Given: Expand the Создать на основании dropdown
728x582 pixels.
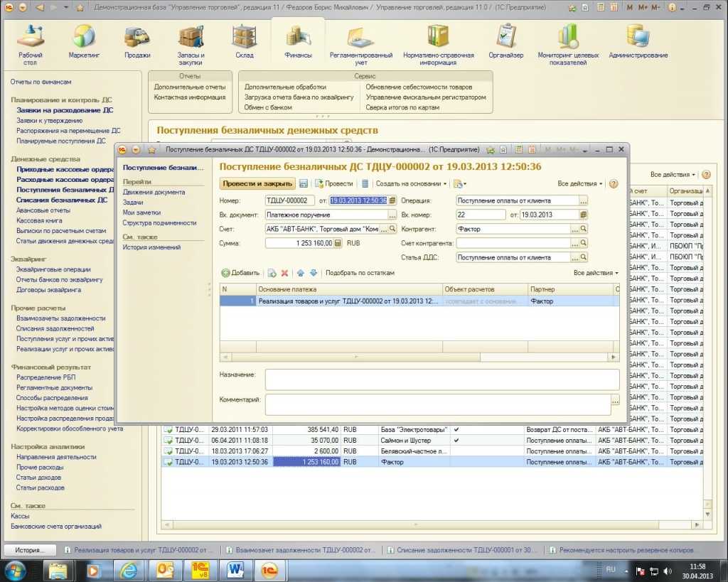Looking at the screenshot, I should pos(411,183).
